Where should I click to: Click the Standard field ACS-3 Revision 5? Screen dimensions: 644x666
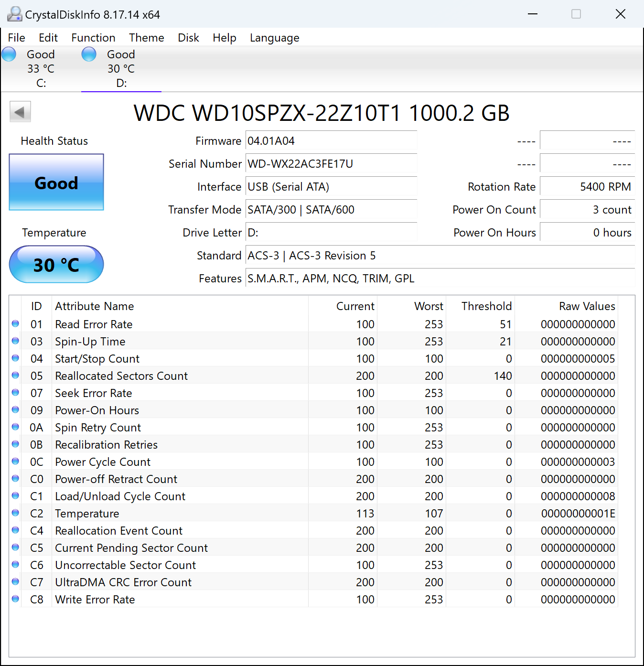(440, 256)
